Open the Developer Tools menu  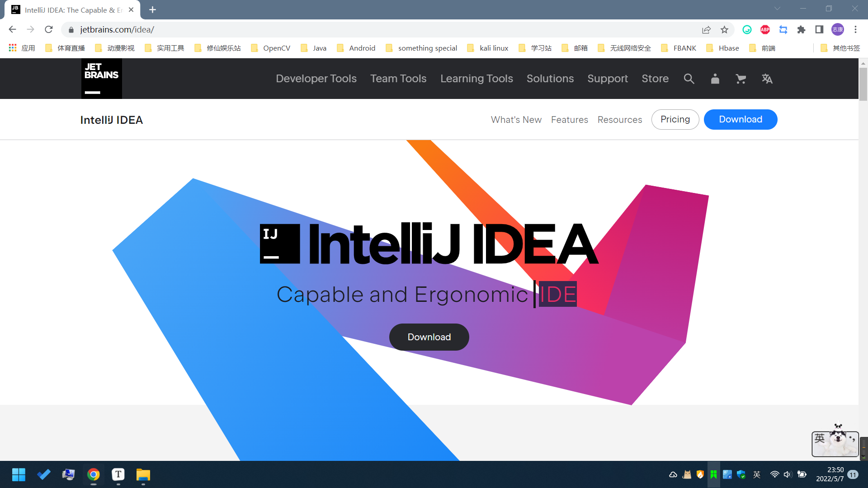tap(316, 79)
